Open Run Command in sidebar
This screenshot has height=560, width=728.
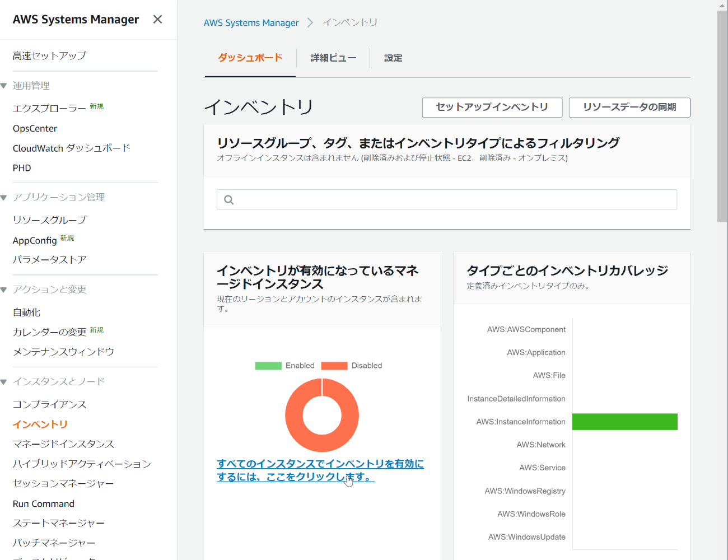click(x=44, y=503)
